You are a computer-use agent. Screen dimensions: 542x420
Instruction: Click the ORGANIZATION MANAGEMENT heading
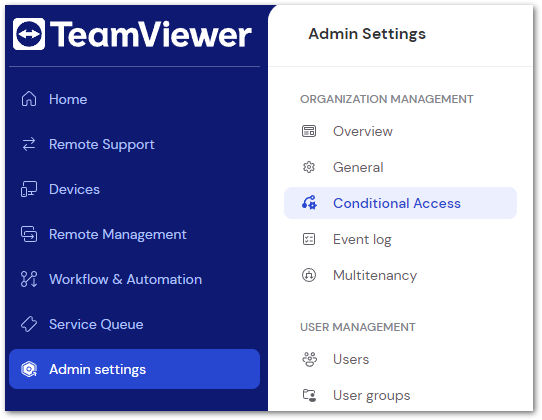(386, 99)
